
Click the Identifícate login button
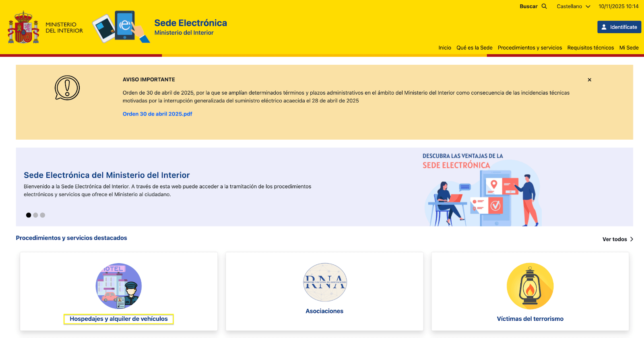point(619,27)
